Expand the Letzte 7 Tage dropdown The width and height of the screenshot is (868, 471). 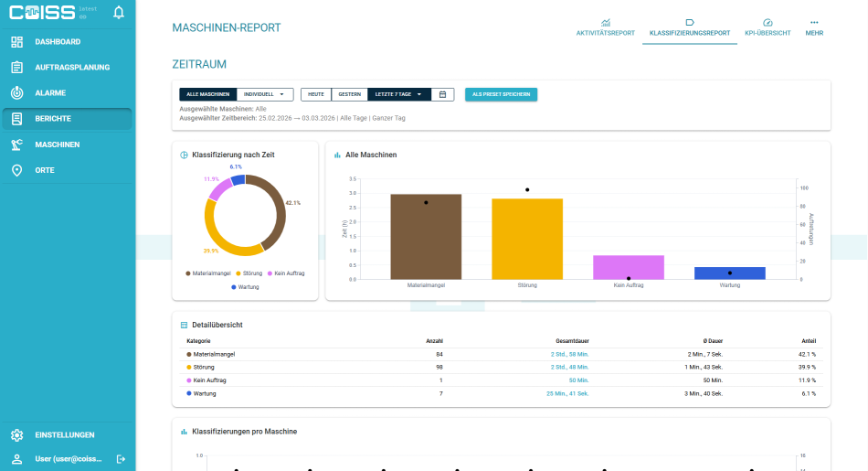[398, 95]
